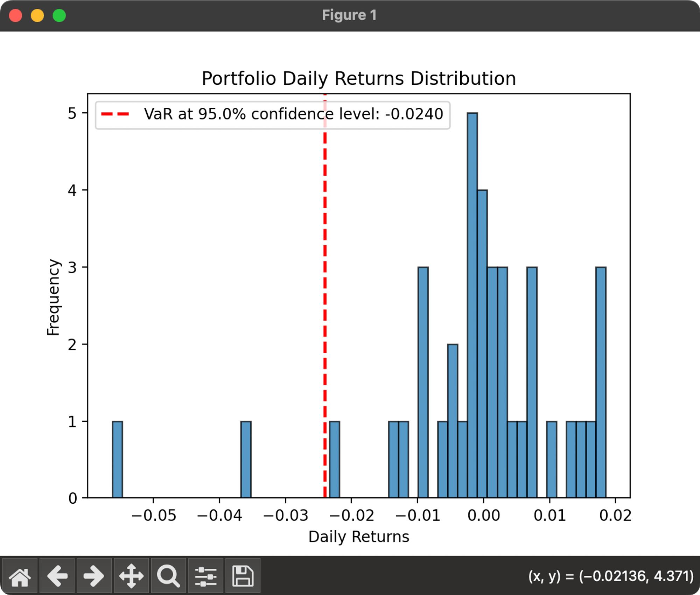Click the x-axis tick label −0.05

click(x=154, y=516)
